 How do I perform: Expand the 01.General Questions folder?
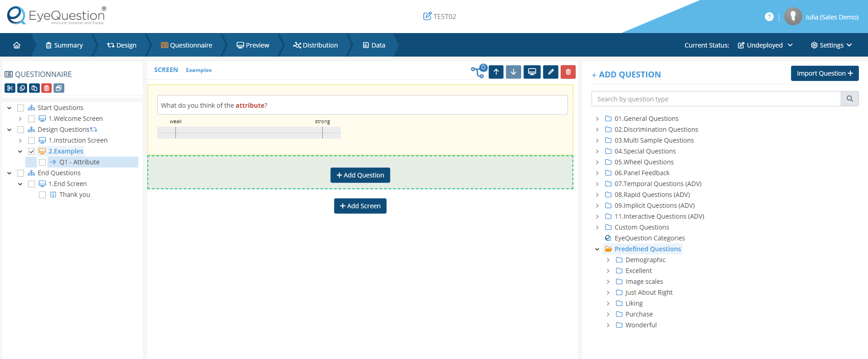click(x=597, y=119)
